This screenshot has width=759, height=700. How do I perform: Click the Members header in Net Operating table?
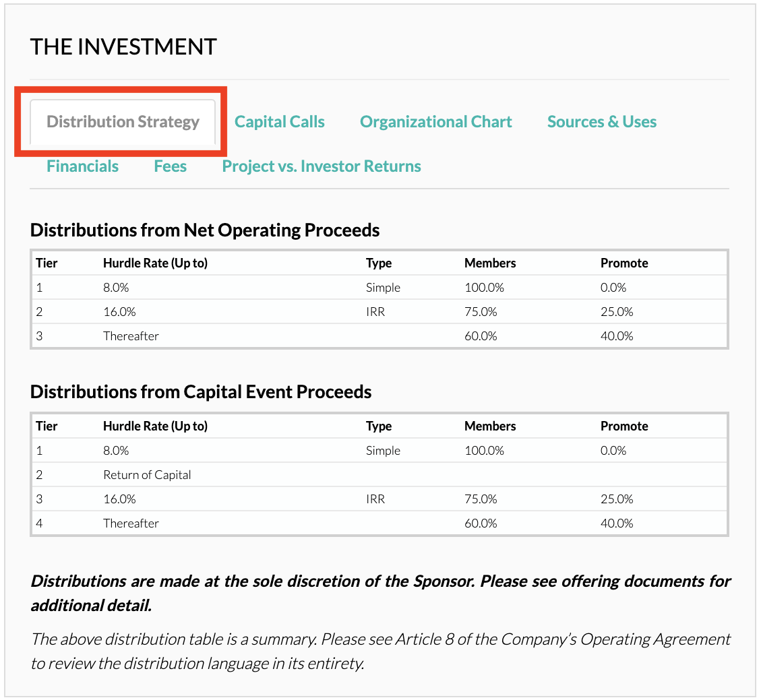point(490,263)
